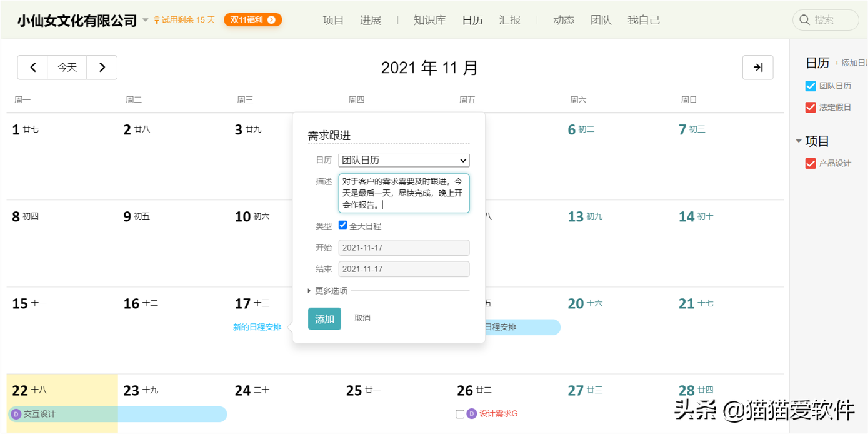868x434 pixels.
Task: Uncheck 全天日程 in the event dialog
Action: (342, 226)
